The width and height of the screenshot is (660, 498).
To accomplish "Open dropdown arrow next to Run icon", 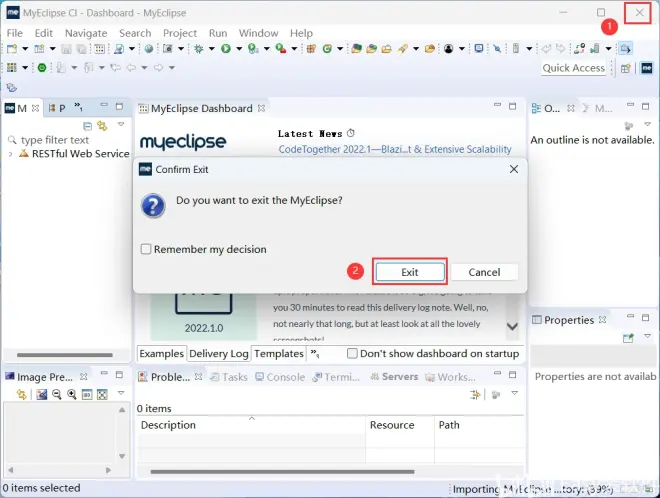I will coord(239,49).
